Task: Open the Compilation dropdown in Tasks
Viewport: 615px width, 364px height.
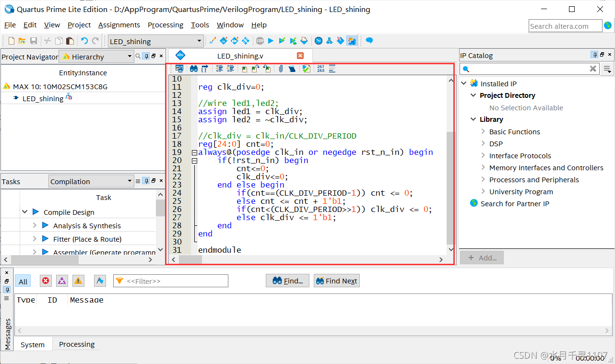Action: coord(91,181)
